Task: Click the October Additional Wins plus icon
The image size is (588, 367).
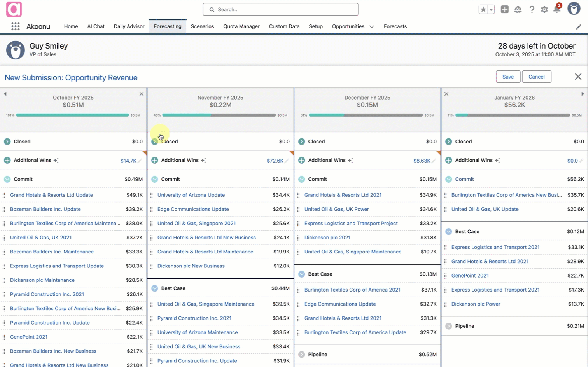Action: pyautogui.click(x=7, y=160)
